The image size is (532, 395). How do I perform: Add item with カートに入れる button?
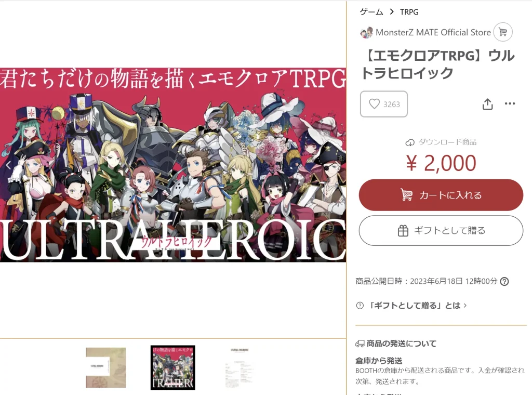(441, 195)
